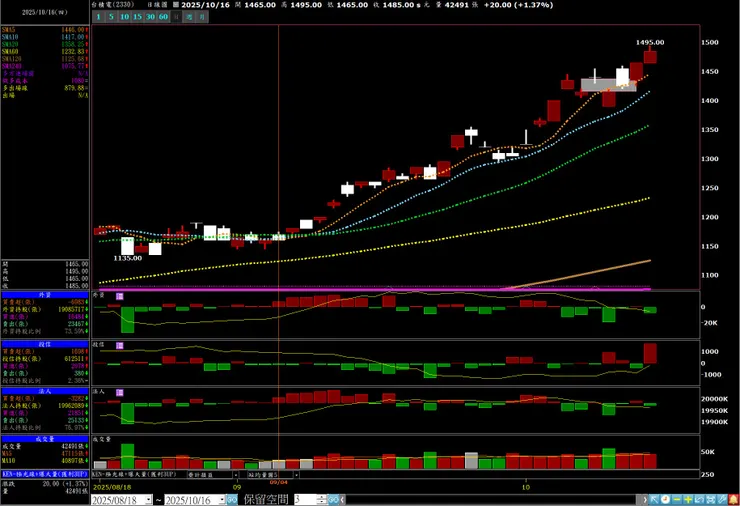Image resolution: width=740 pixels, height=506 pixels.
Task: Click the SMA60 legend row
Action: (x=45, y=51)
